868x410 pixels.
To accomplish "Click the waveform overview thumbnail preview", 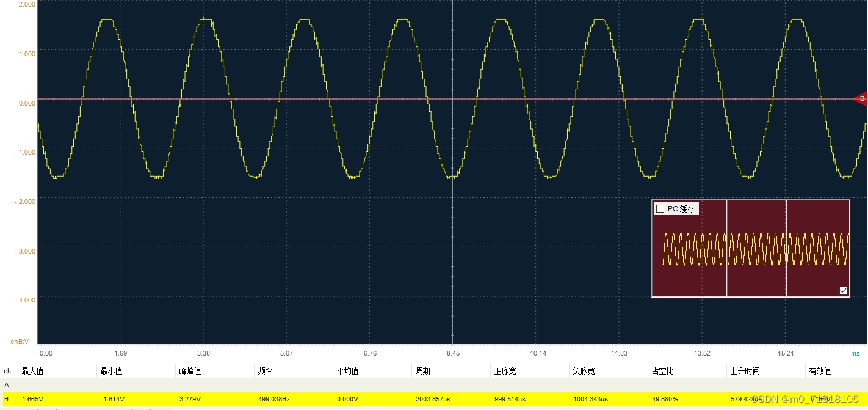I will tap(750, 248).
